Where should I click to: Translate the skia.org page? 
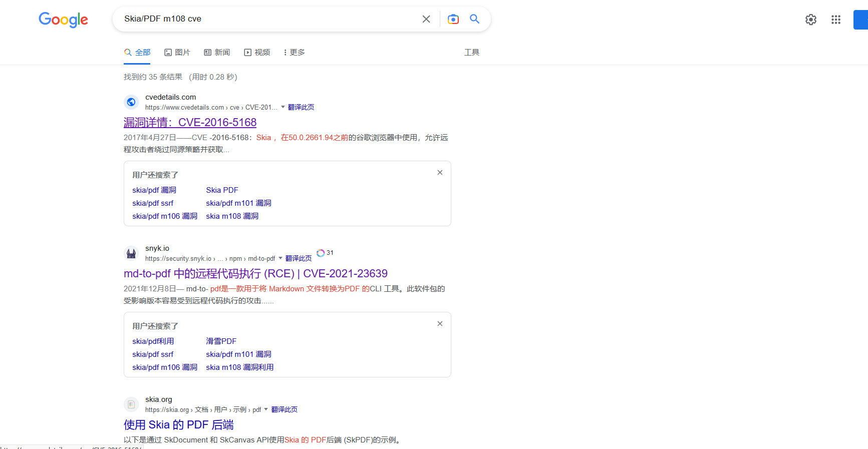(x=284, y=409)
